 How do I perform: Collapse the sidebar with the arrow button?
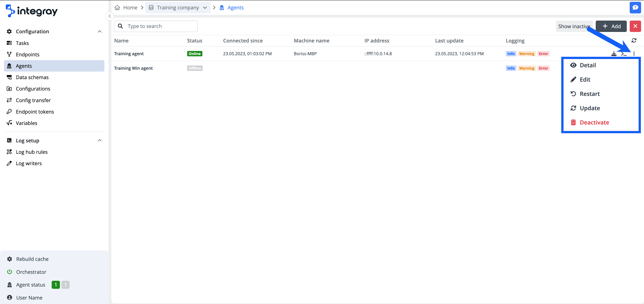(110, 16)
